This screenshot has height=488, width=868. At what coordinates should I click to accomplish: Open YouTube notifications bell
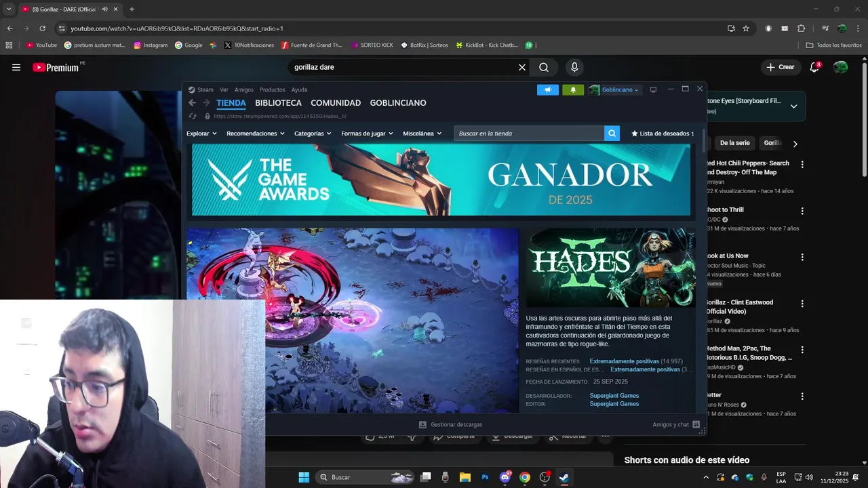pos(814,67)
